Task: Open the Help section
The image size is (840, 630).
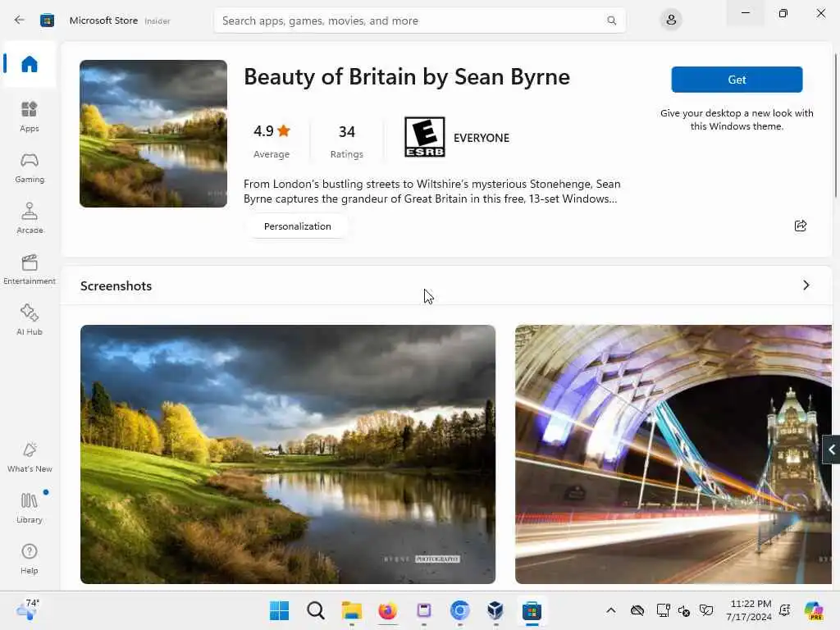Action: coord(30,559)
